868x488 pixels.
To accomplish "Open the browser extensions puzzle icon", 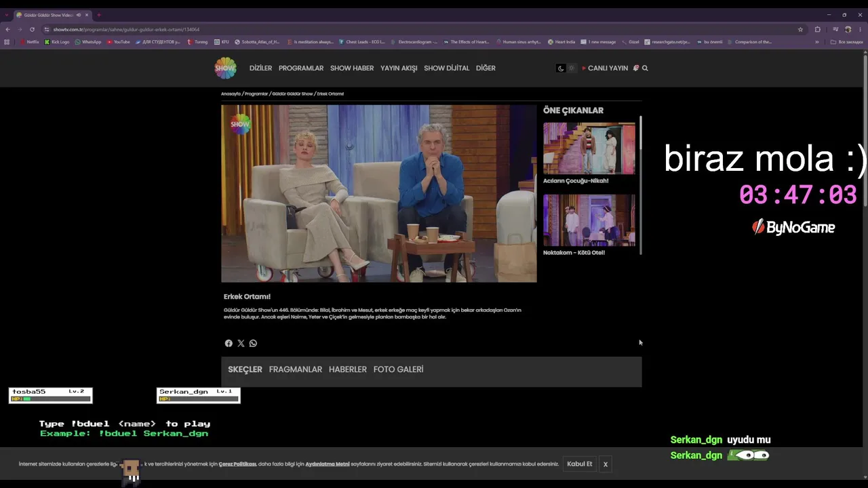I will click(x=817, y=29).
